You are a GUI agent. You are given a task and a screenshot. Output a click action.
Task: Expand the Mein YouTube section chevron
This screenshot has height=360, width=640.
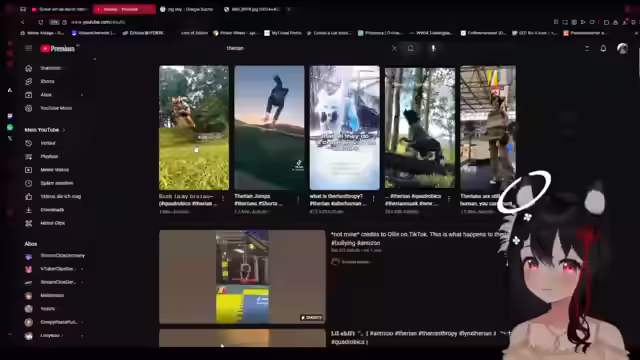click(64, 130)
